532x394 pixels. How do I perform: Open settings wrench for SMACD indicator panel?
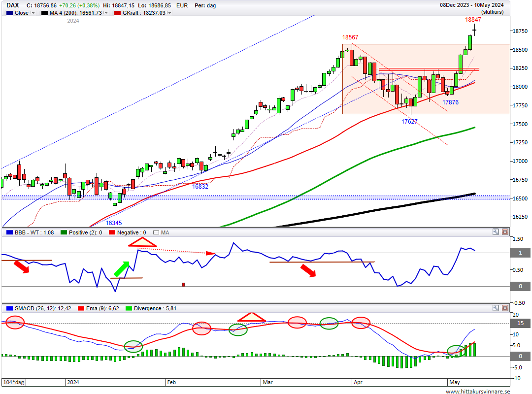point(496,308)
